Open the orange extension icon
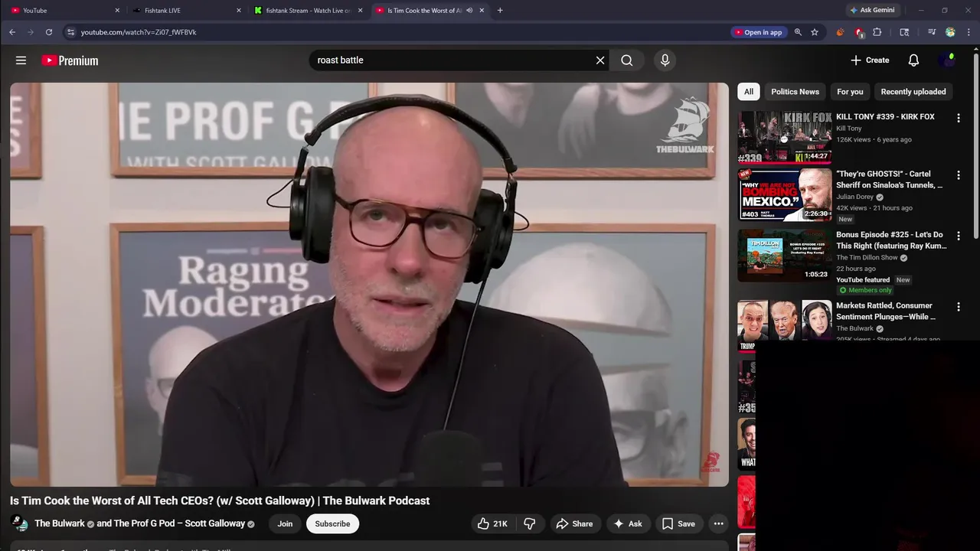The image size is (980, 551). click(841, 32)
